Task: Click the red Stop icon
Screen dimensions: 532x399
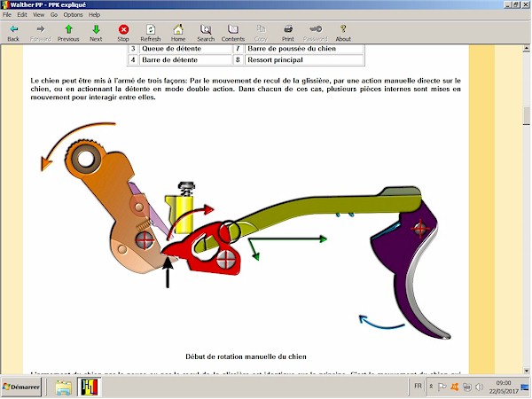Action: click(123, 33)
